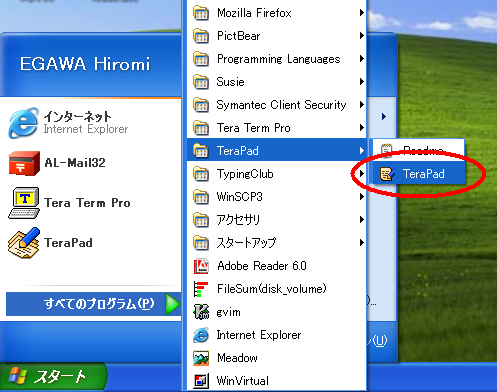The image size is (497, 392).
Task: Expand the スタートアップ submenu arrow
Action: (362, 243)
